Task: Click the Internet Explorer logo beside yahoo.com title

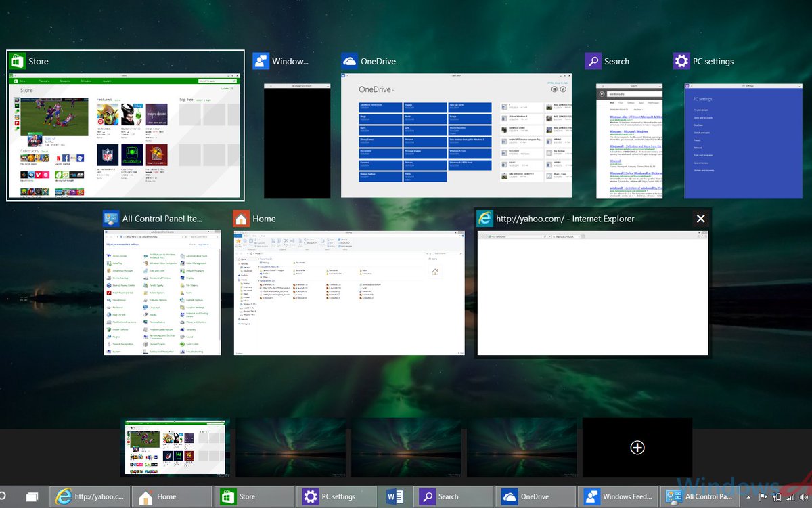Action: point(484,219)
